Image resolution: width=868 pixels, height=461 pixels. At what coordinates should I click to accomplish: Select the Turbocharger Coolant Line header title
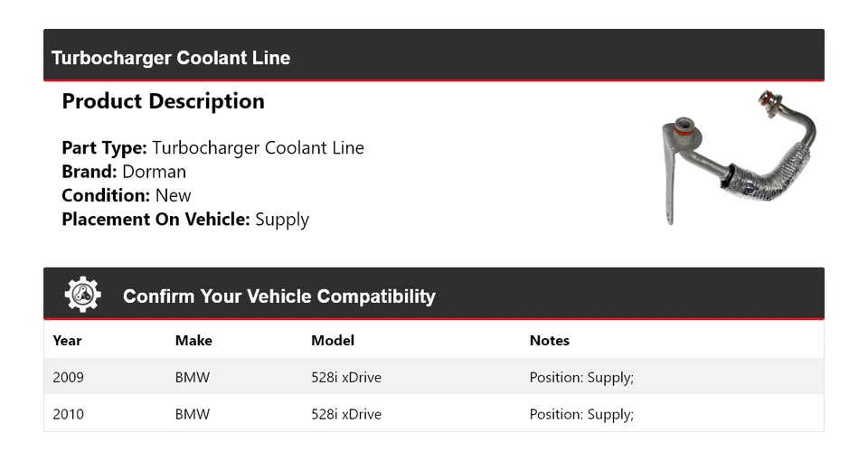(171, 58)
